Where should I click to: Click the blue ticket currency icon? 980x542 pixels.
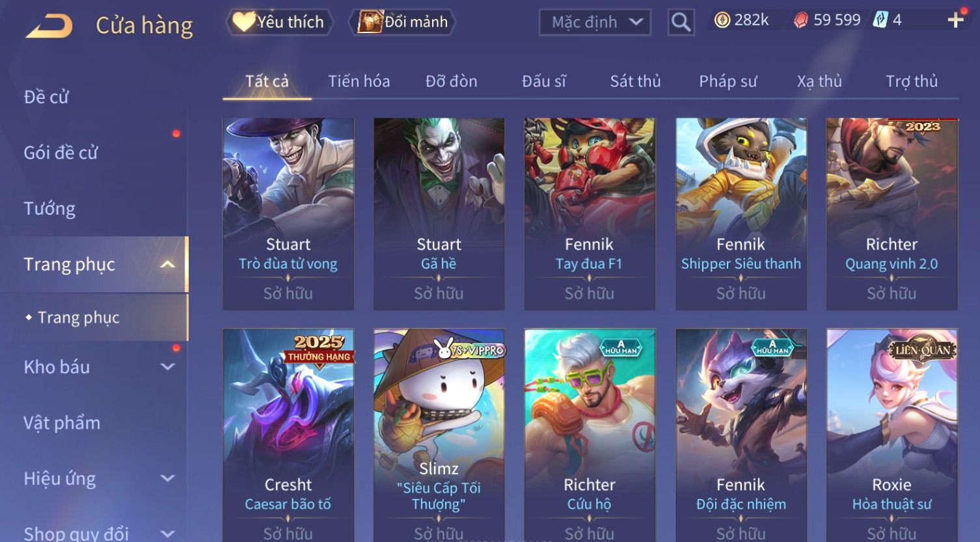click(x=880, y=20)
